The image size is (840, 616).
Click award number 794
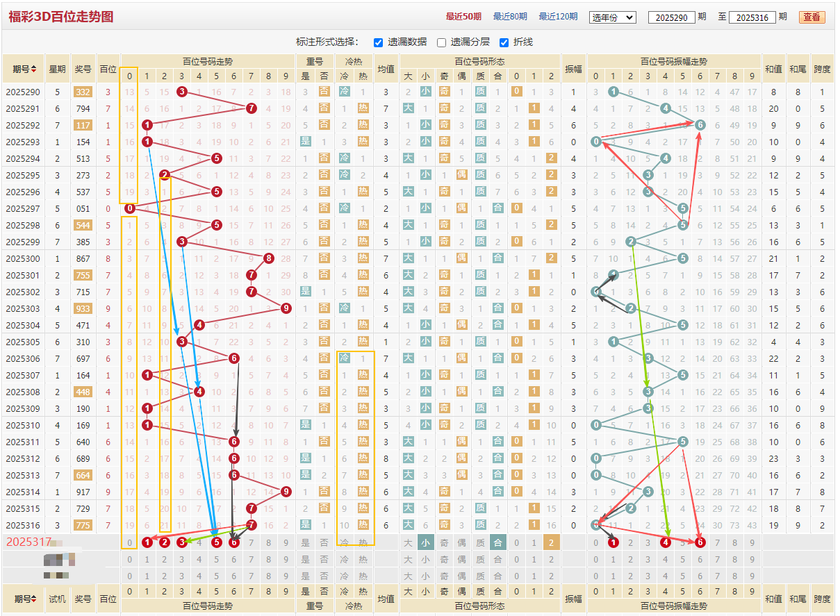point(83,108)
